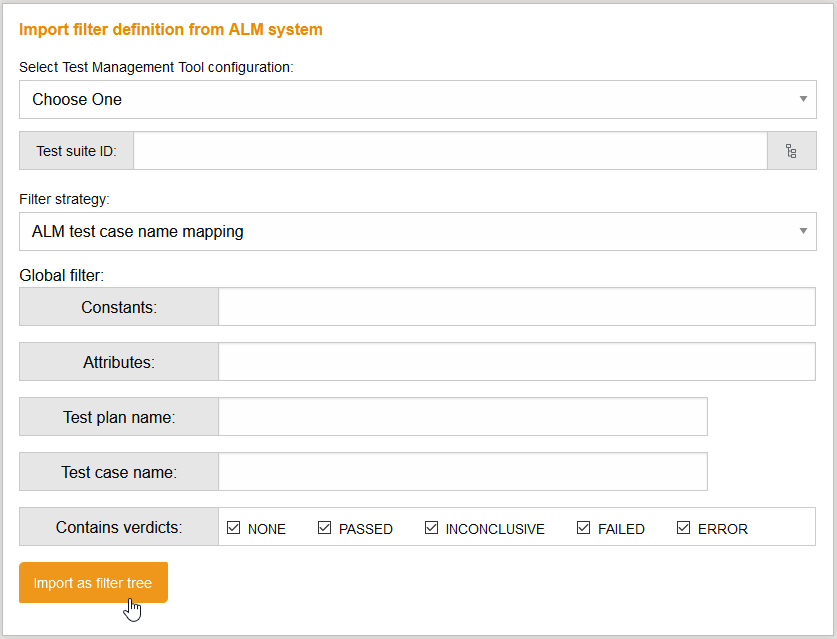
Task: Open the Test Management Tool configuration dropdown
Action: pos(417,99)
